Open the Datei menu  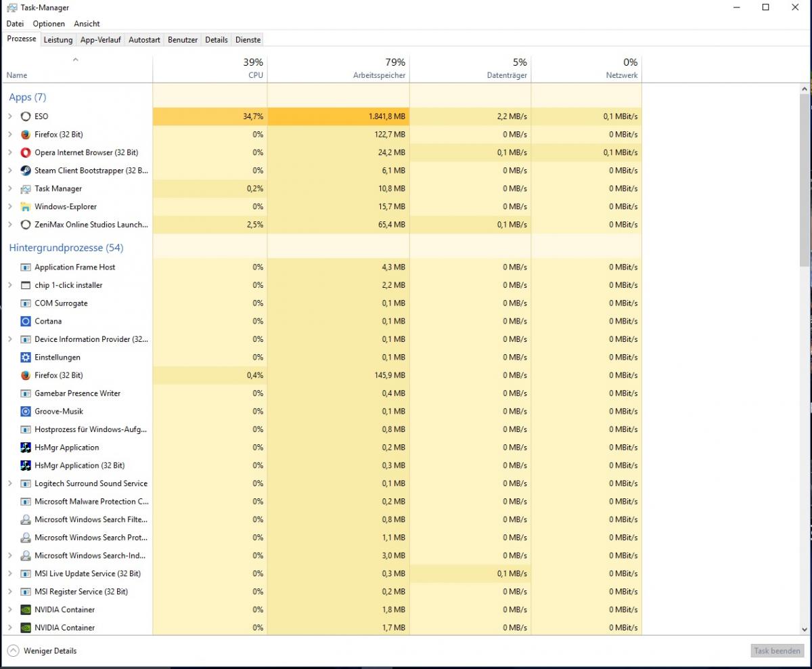pos(15,24)
